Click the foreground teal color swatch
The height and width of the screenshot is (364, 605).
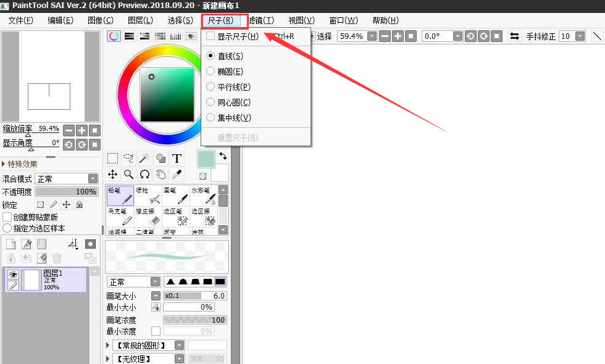[x=206, y=159]
